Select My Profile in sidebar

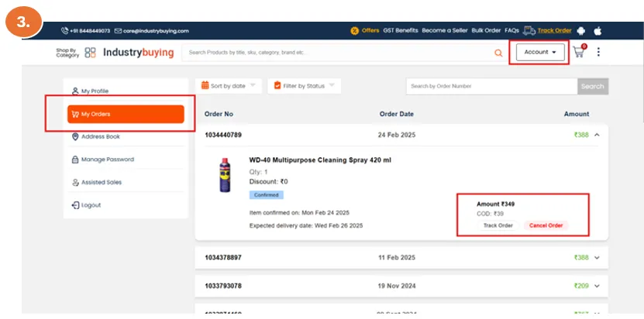95,91
